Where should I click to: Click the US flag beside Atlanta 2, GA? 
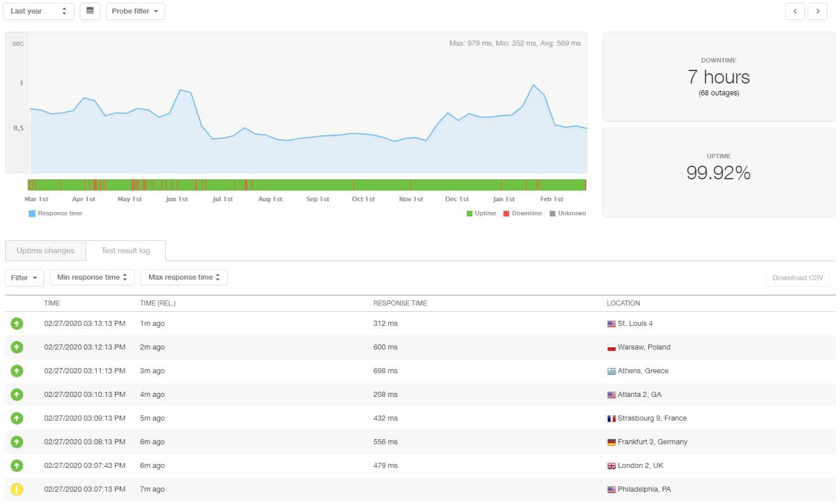[x=611, y=395]
